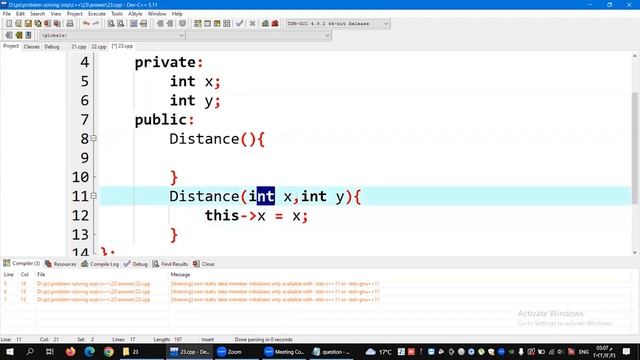Click the editor vertical scrollbar thumb
The image size is (640, 360).
(x=634, y=147)
